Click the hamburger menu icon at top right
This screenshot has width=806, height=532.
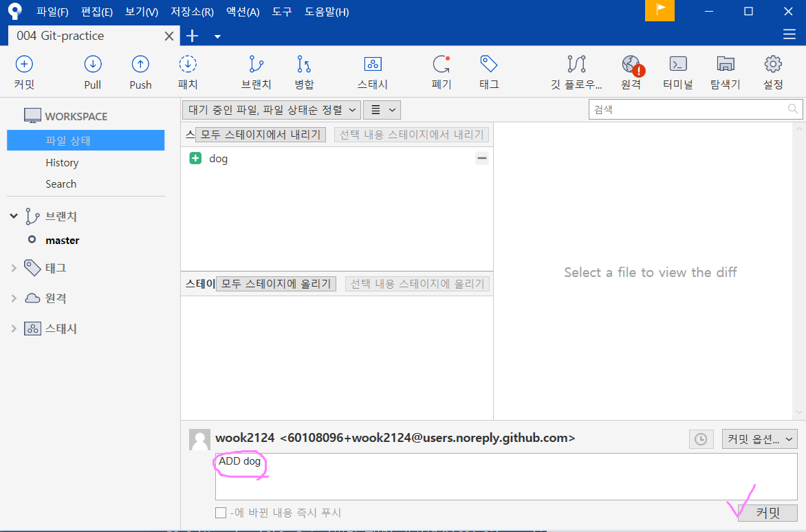[x=789, y=34]
